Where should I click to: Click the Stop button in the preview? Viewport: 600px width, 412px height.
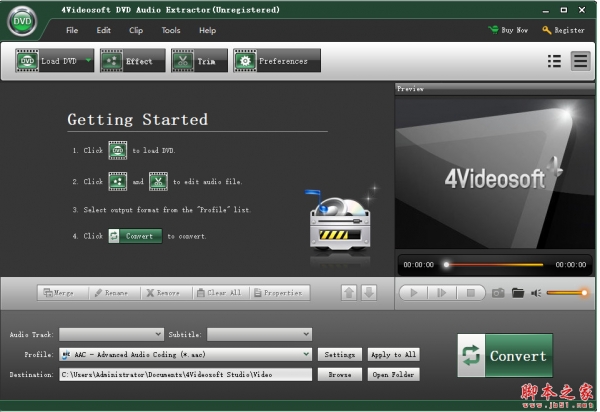pos(471,293)
